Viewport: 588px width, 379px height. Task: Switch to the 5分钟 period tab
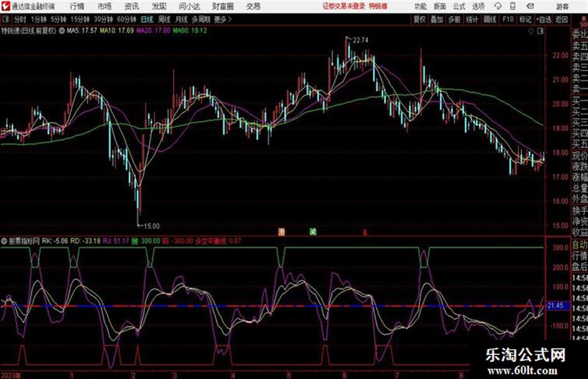click(58, 19)
